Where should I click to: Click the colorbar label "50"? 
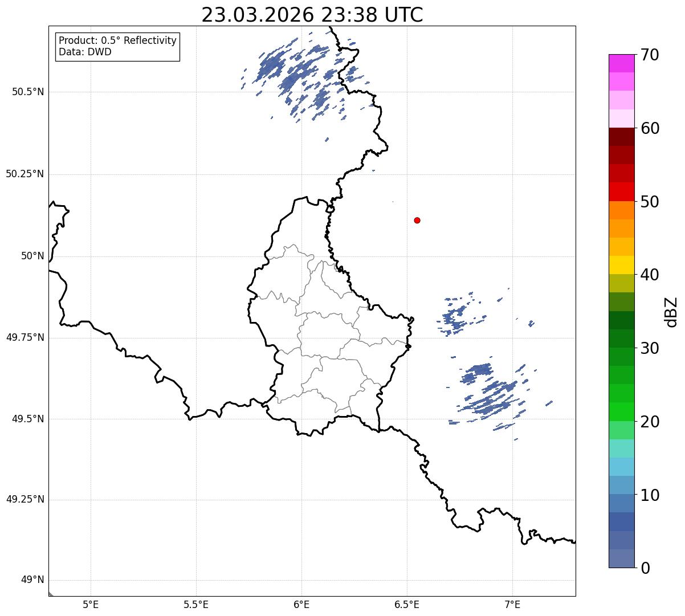pyautogui.click(x=650, y=202)
